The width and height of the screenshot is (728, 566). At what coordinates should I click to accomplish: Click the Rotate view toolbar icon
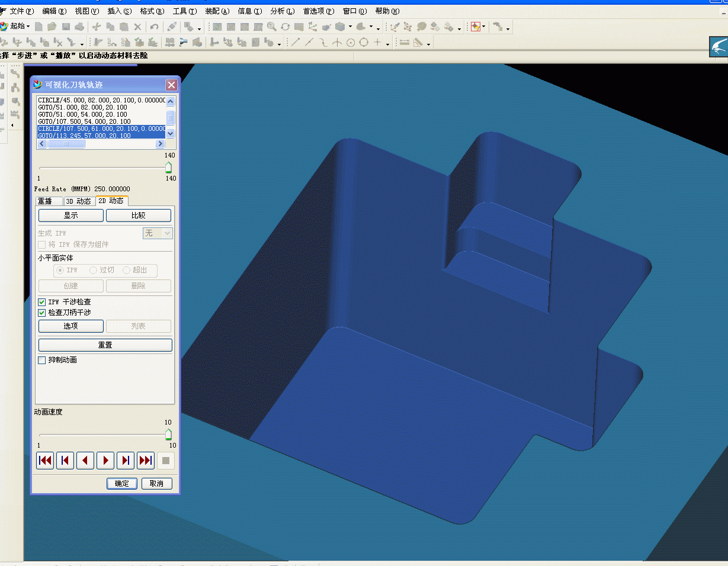[286, 27]
